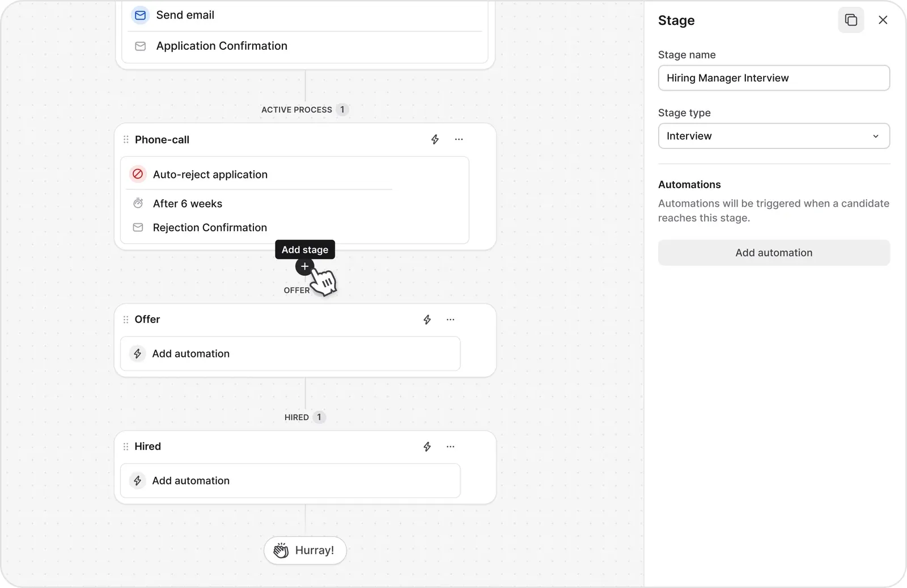
Task: Open the three-dot menu on Offer stage
Action: 450,319
